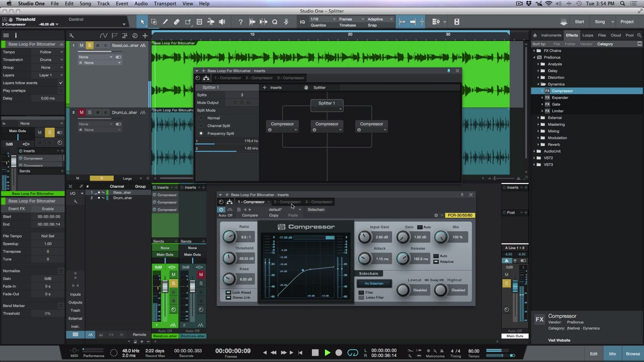Image resolution: width=644 pixels, height=362 pixels.
Task: Click the IQ input quantize icon
Action: [x=302, y=22]
